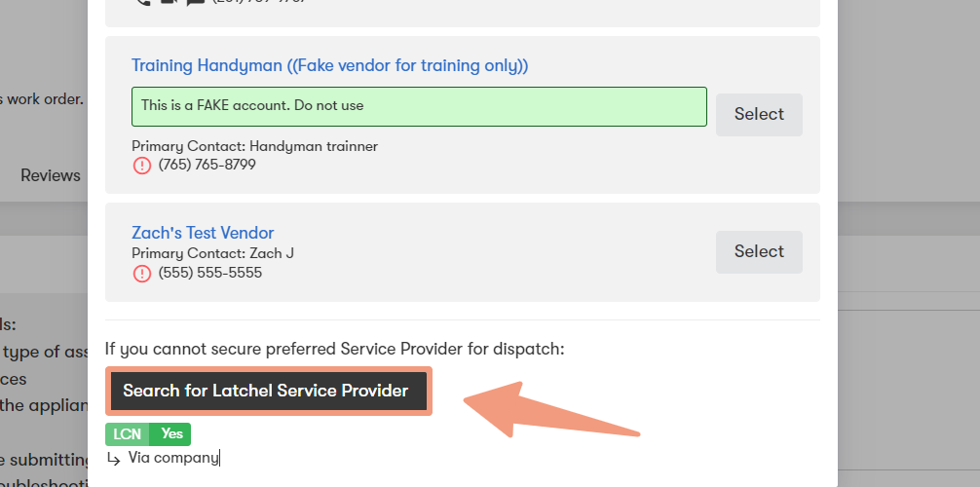Click the LCN label badge
Image resolution: width=980 pixels, height=487 pixels.
(128, 433)
